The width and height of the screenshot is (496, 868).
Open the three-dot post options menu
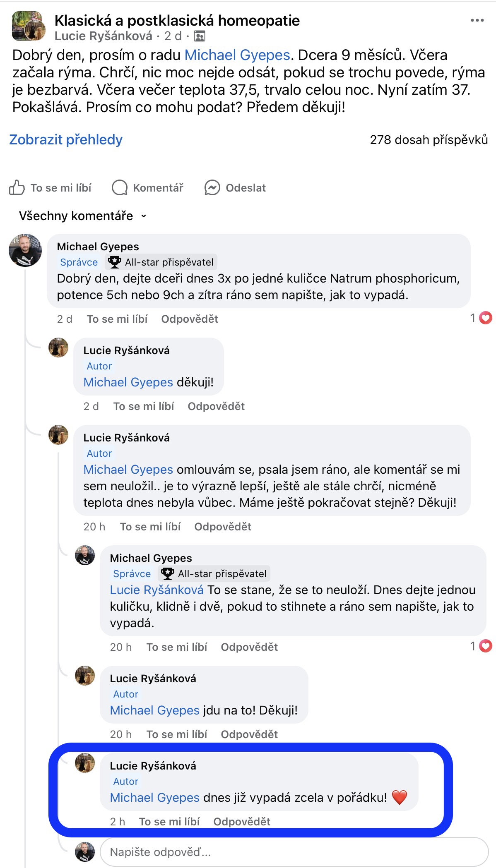click(x=477, y=20)
